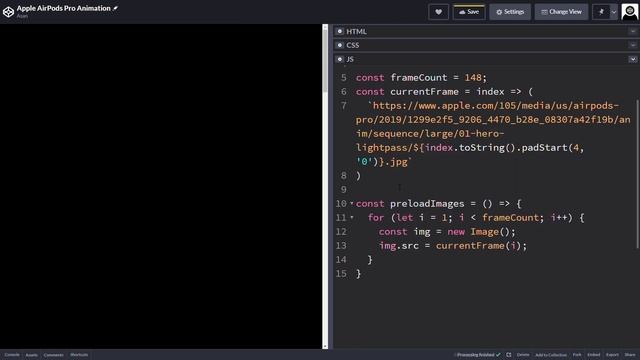Click 'currentFrame' on line 6

click(424, 91)
